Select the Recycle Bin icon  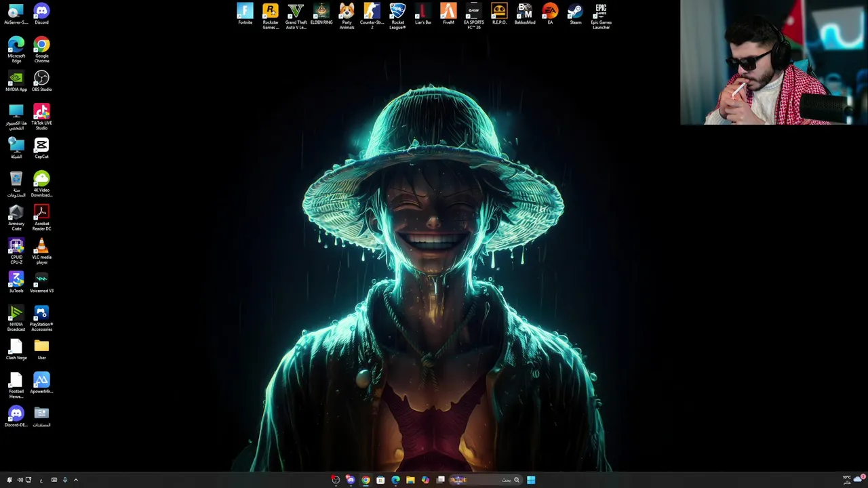point(16,184)
